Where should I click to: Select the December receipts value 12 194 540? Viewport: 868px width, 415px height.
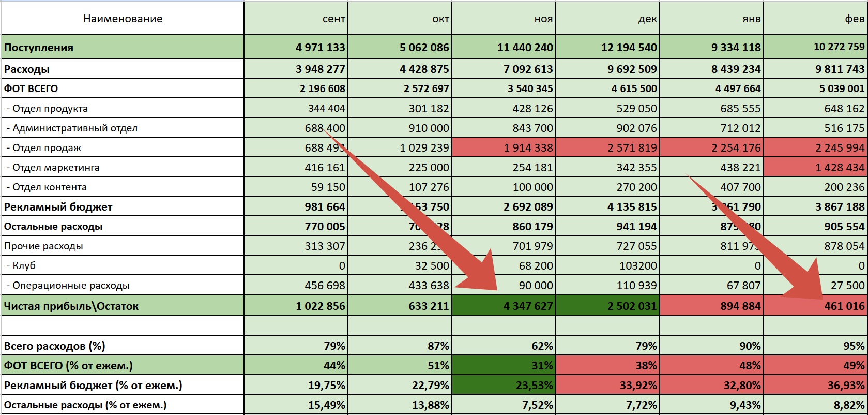pyautogui.click(x=608, y=47)
